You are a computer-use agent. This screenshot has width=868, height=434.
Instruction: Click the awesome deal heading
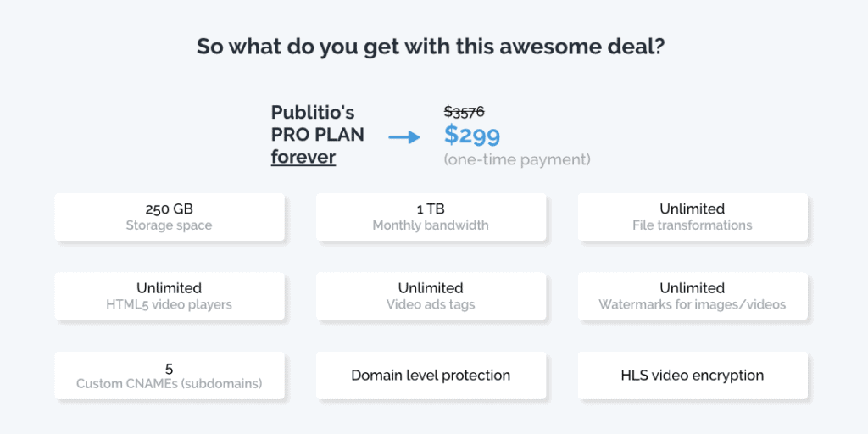431,47
